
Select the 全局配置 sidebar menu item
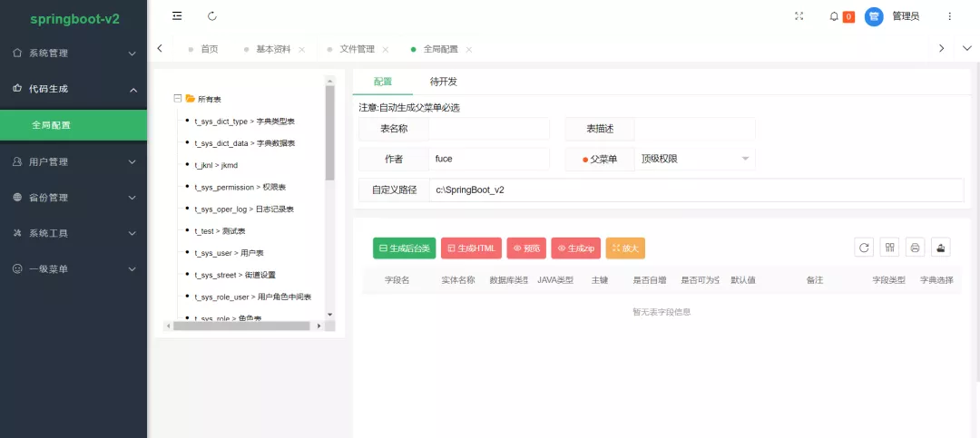[x=73, y=125]
